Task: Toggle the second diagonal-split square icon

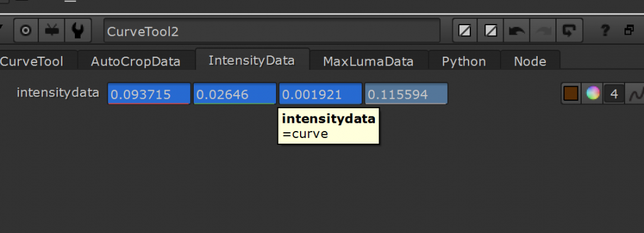Action: click(x=491, y=30)
